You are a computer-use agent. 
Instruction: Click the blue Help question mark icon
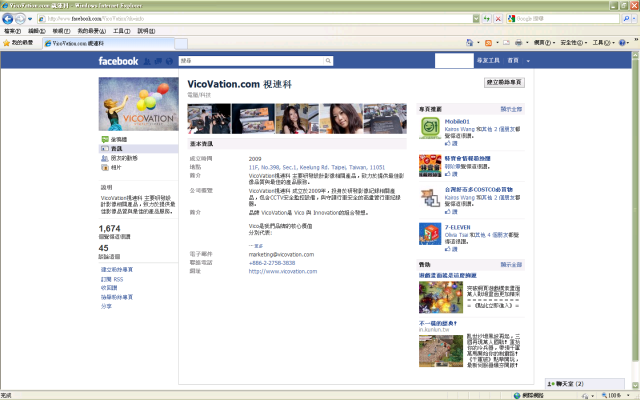(x=622, y=42)
